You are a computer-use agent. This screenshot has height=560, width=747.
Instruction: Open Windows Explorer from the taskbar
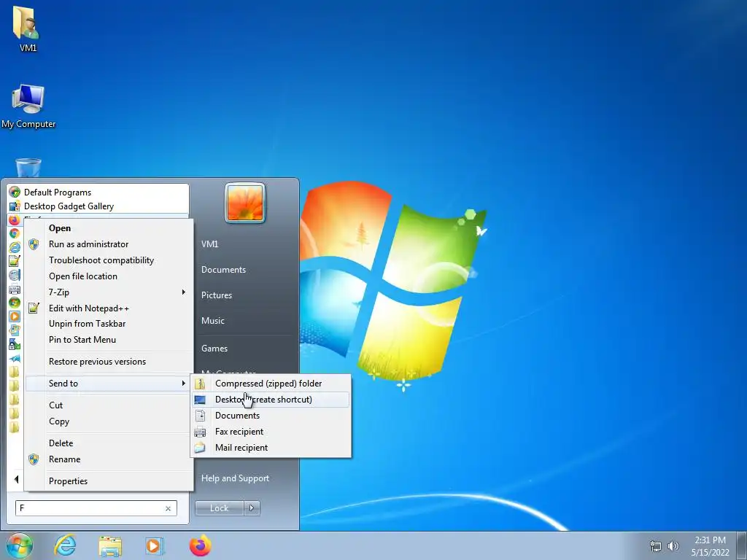(110, 545)
